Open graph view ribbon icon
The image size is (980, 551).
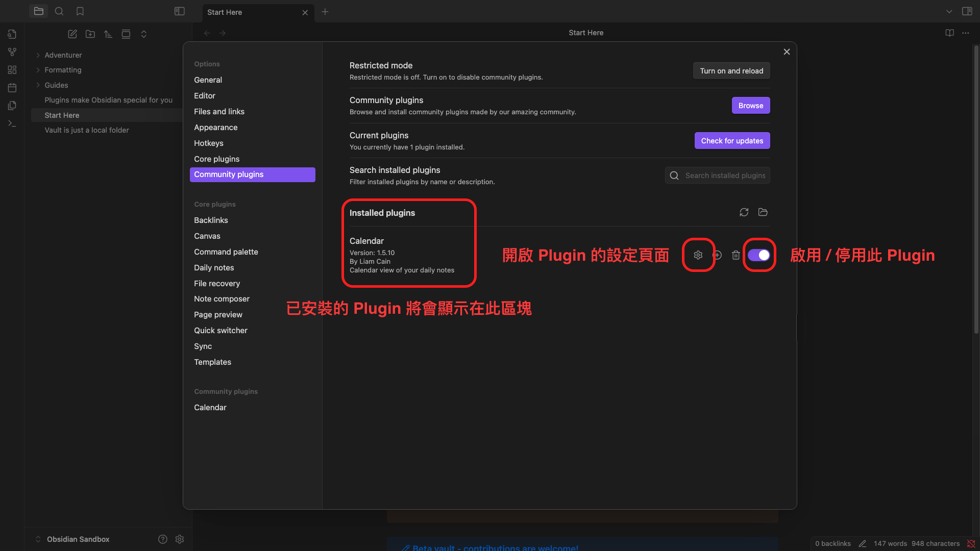click(12, 52)
